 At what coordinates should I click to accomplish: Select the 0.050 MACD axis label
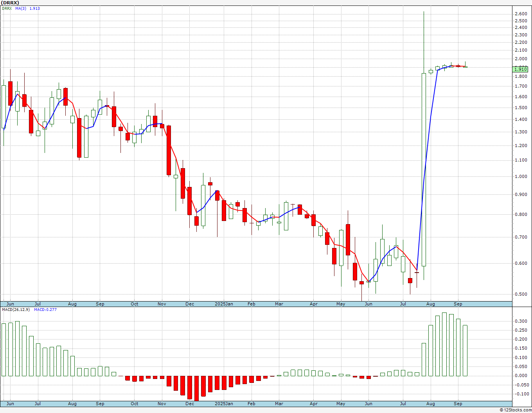click(x=521, y=366)
